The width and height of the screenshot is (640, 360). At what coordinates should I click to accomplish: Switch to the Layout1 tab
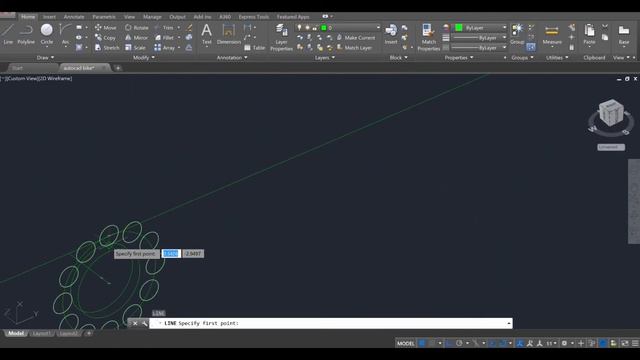click(x=41, y=333)
